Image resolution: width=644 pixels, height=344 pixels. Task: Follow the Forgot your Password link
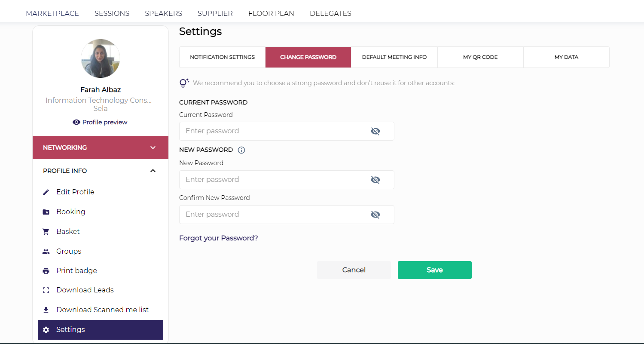click(218, 238)
